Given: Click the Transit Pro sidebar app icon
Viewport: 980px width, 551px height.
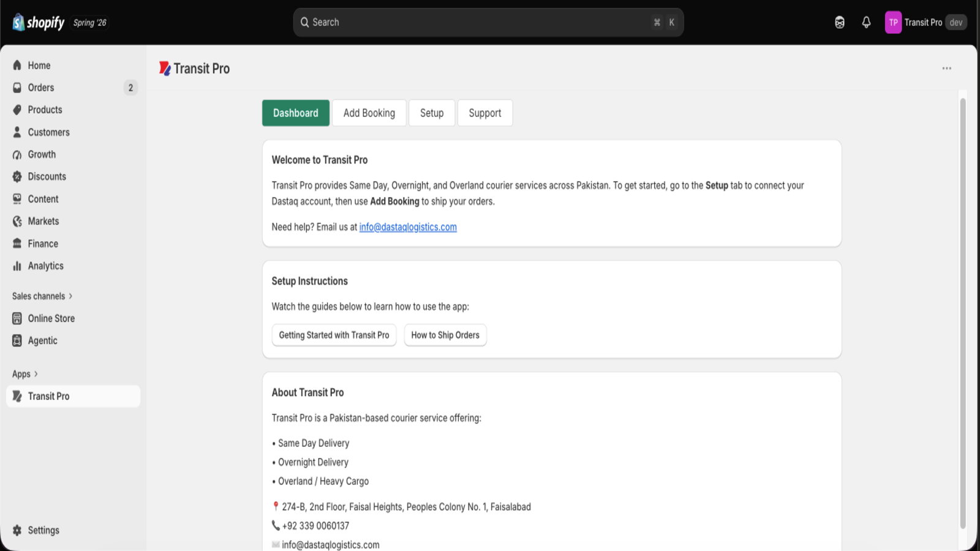Looking at the screenshot, I should point(17,396).
